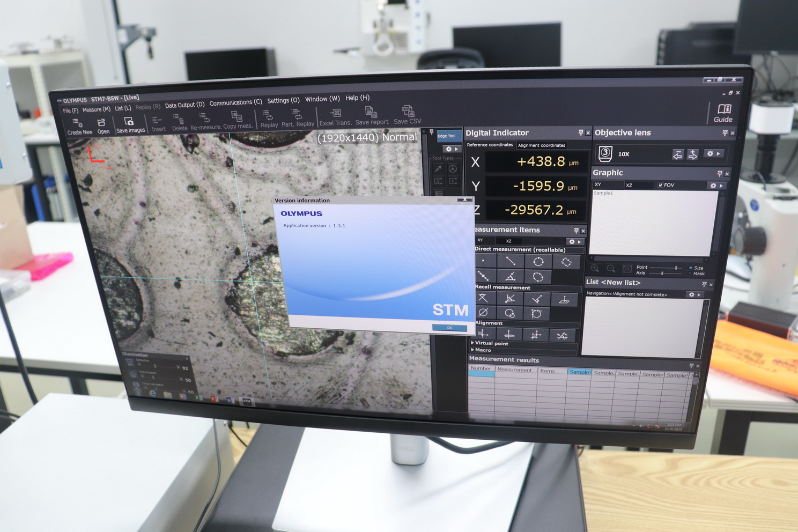Switch to the previous objective lens

coord(677,154)
